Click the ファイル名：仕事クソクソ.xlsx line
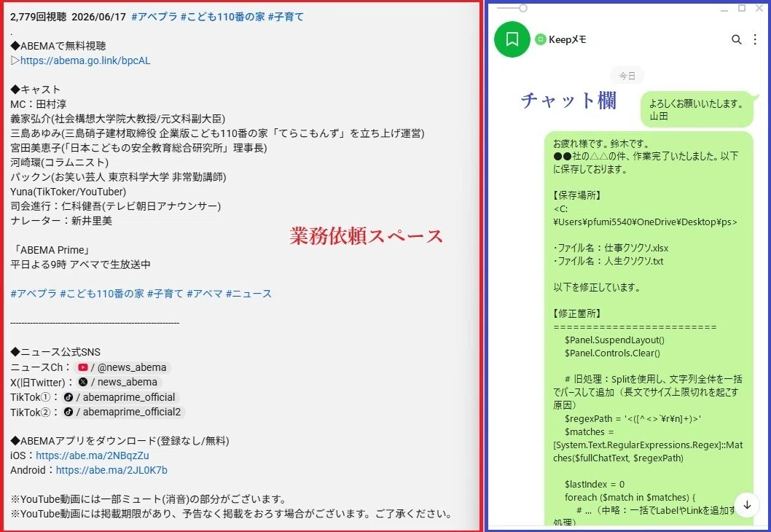Viewport: 771px width, 532px height. (611, 248)
